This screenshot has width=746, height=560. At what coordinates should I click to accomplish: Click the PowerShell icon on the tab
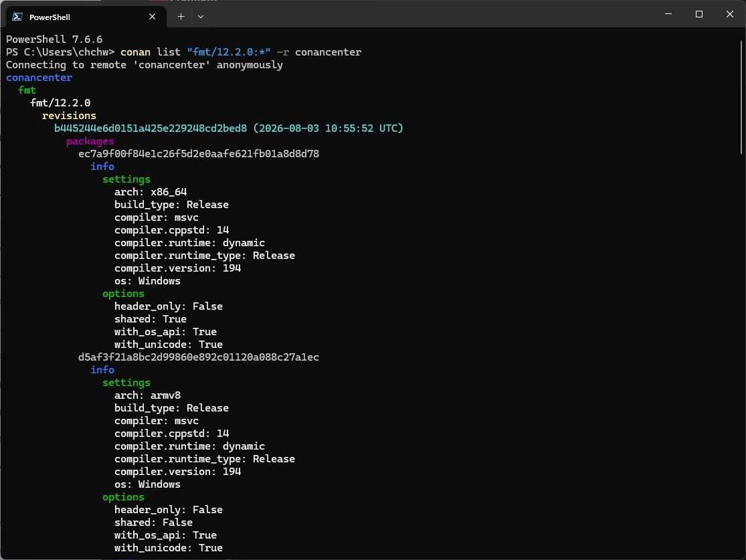coord(17,17)
